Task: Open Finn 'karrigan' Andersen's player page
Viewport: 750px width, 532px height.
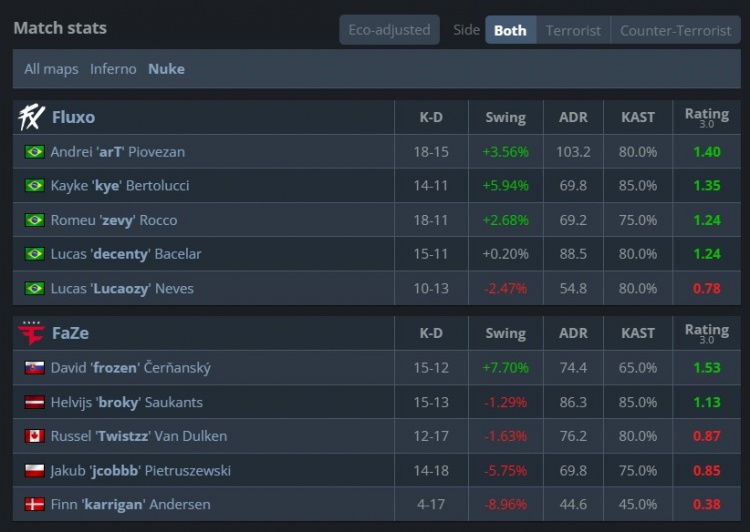Action: click(x=130, y=504)
